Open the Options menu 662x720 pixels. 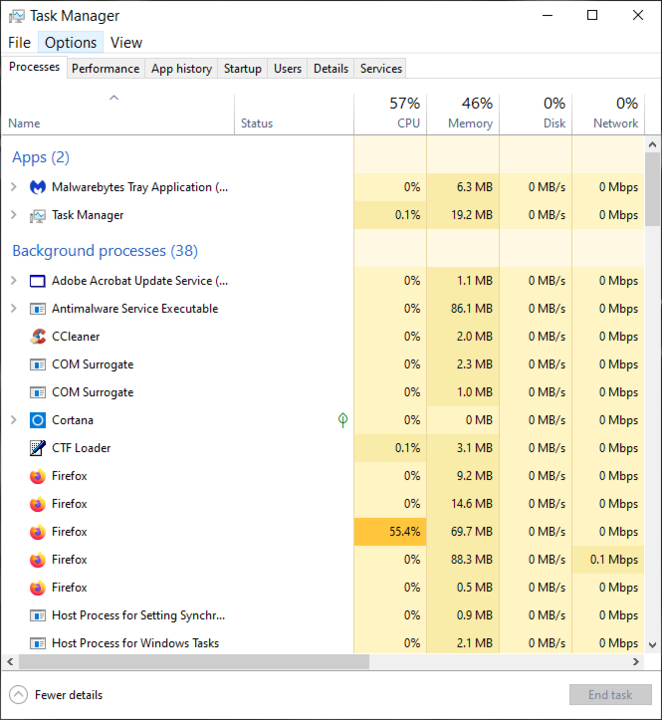tap(71, 43)
